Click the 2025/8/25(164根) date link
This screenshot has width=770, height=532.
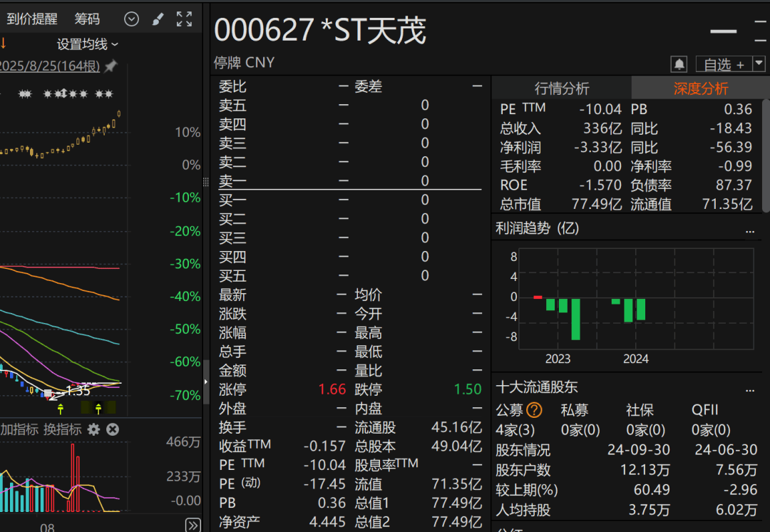50,66
